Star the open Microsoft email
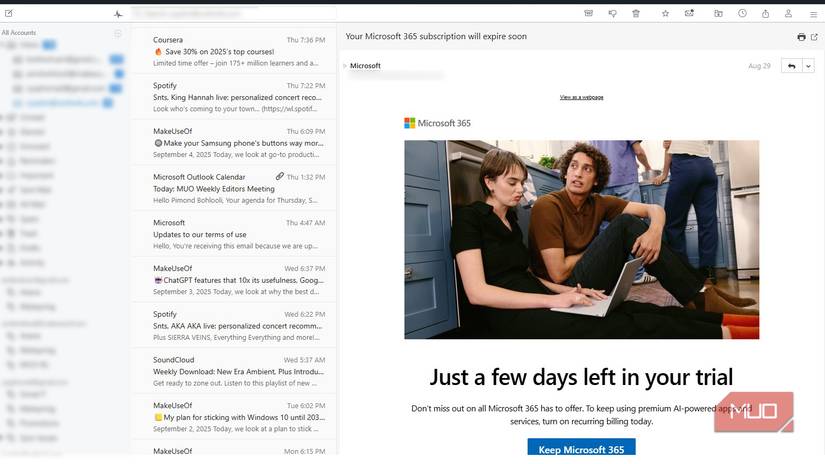Image resolution: width=825 pixels, height=464 pixels. (x=665, y=14)
